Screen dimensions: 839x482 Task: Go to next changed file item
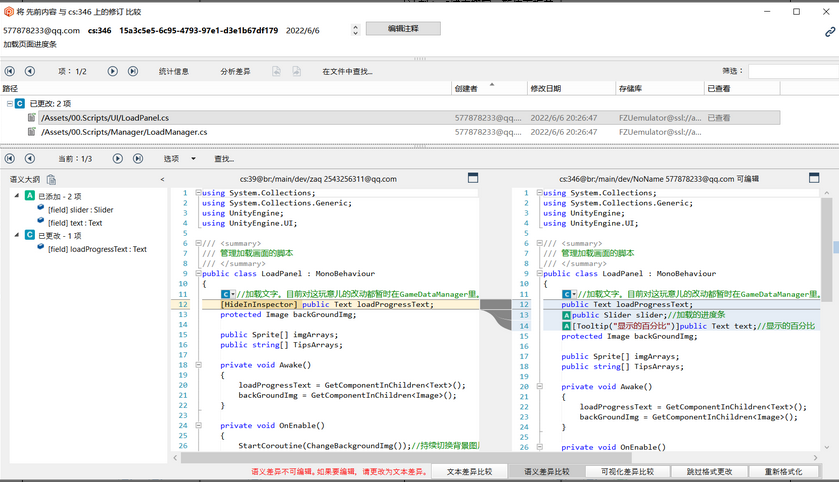tap(111, 72)
